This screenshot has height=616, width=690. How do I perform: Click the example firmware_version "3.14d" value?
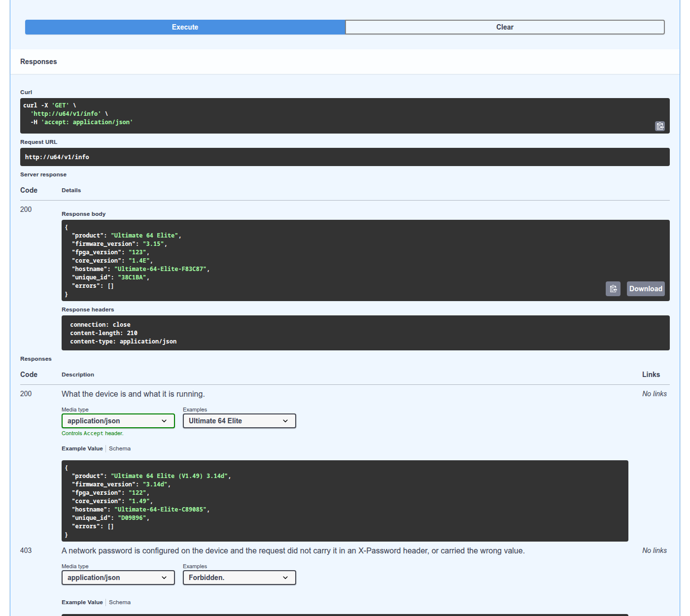point(155,484)
